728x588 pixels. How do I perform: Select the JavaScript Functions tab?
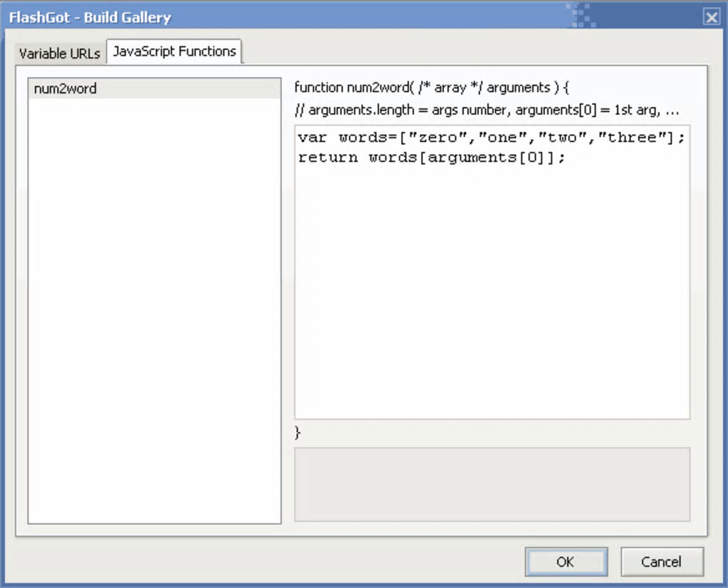[x=174, y=51]
